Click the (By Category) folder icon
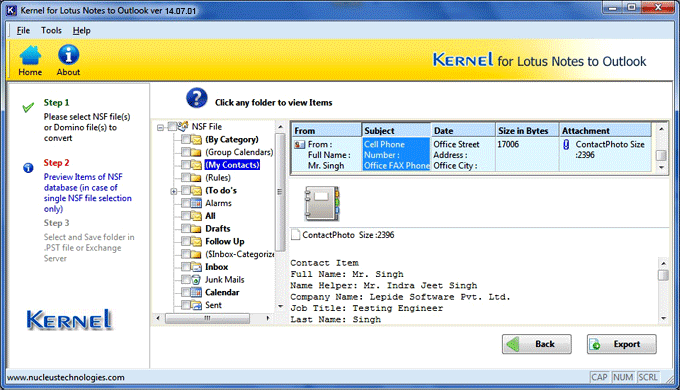Viewport: 680px width, 390px height. [196, 140]
